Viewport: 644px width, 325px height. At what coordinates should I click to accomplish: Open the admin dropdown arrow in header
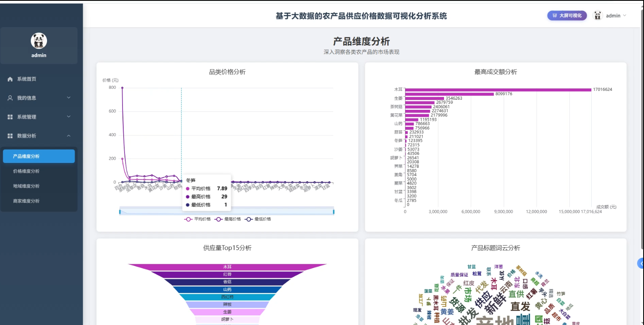pos(625,15)
